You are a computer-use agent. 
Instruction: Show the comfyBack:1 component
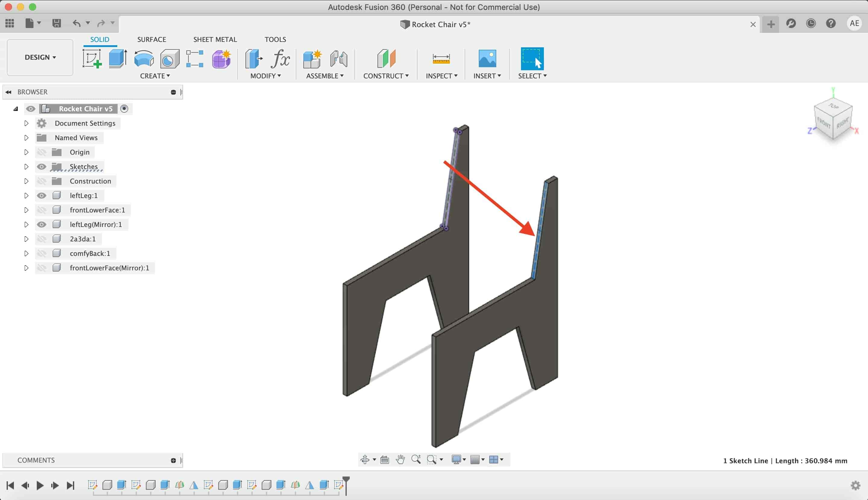tap(42, 253)
